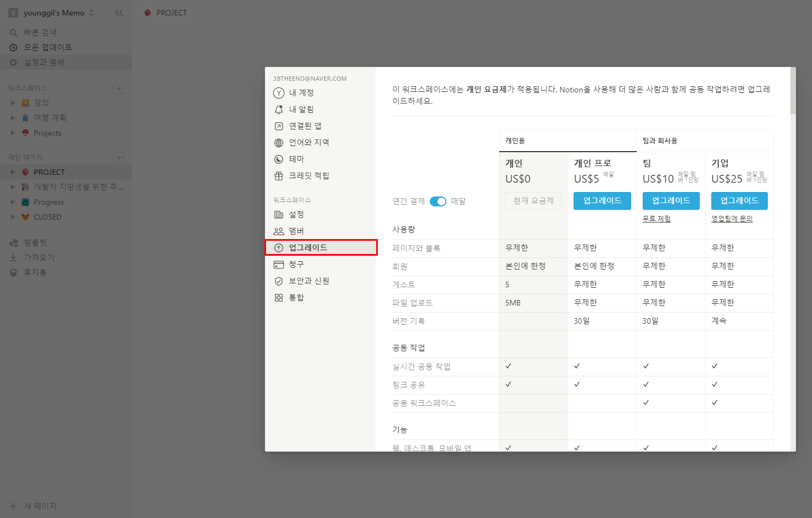
Task: Click the 가져오기 download icon
Action: 13,258
